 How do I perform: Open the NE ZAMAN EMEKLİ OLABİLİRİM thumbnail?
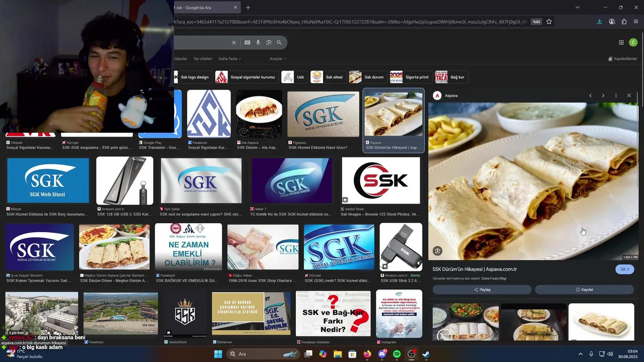click(x=188, y=247)
